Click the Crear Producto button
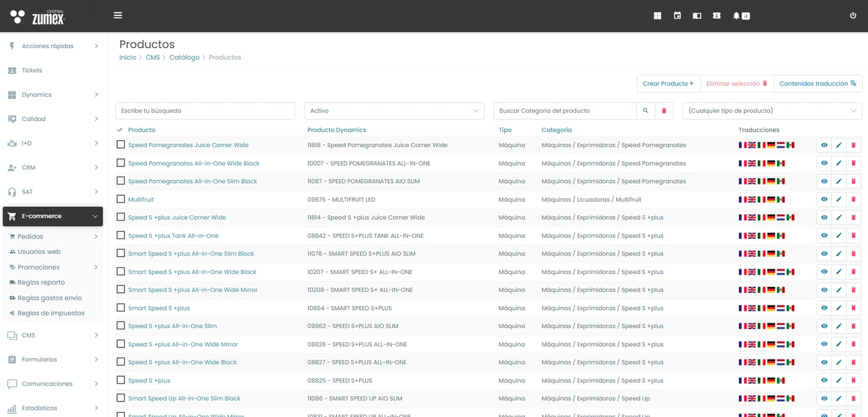The height and width of the screenshot is (417, 868). click(668, 84)
